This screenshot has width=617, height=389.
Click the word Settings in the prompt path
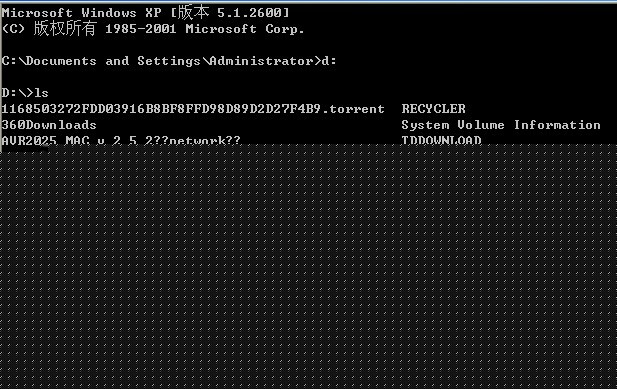point(169,61)
